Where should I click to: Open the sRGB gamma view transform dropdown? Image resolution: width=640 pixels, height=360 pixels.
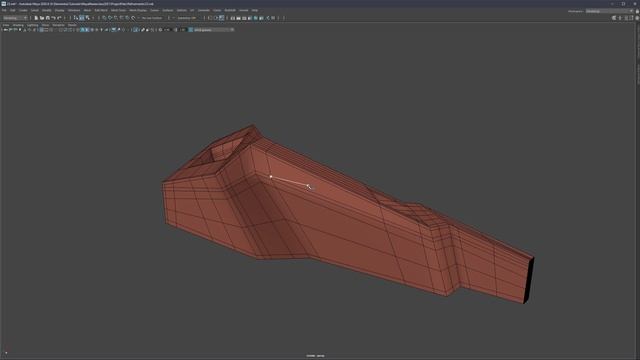point(214,30)
